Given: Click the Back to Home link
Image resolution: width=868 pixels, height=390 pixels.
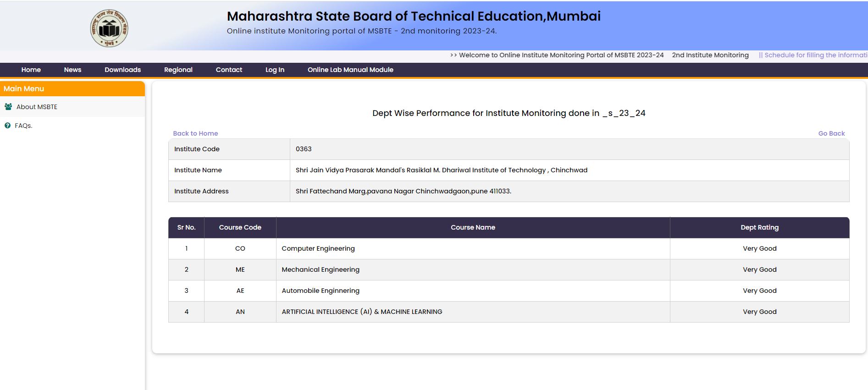Looking at the screenshot, I should pos(195,133).
